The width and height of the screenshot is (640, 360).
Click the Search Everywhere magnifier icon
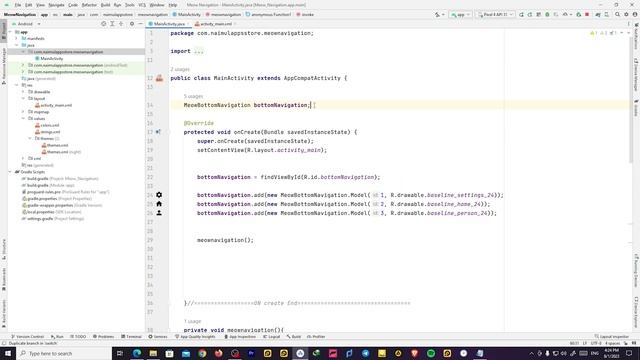pyautogui.click(x=618, y=15)
